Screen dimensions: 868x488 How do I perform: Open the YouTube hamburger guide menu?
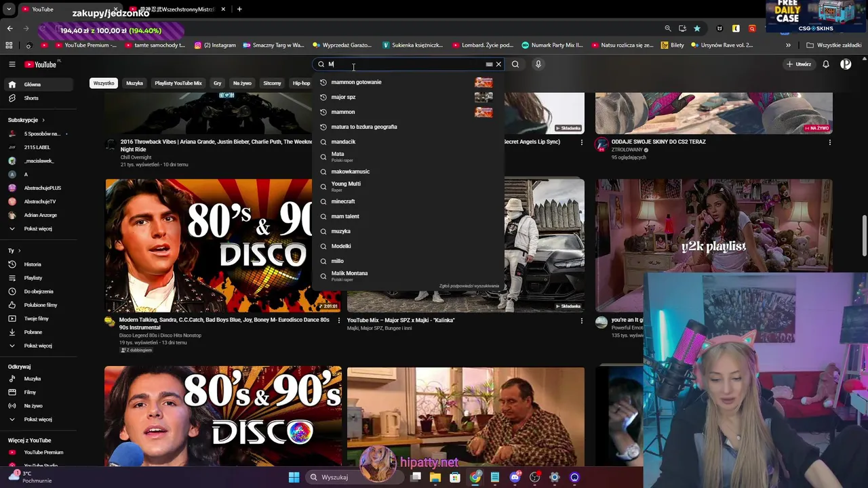tap(12, 64)
